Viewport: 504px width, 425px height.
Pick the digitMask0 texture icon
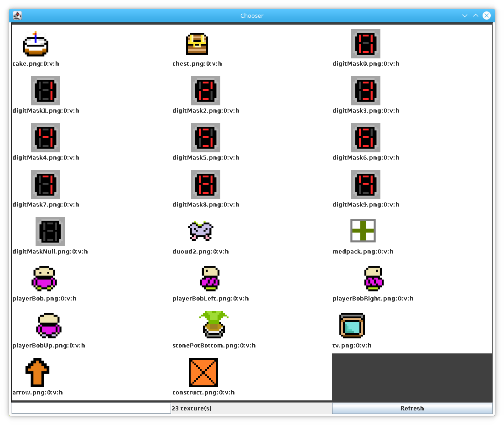coord(366,44)
